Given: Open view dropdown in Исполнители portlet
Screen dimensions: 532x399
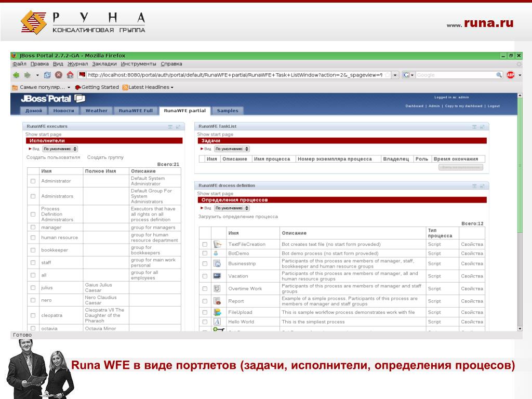Looking at the screenshot, I should [60, 149].
